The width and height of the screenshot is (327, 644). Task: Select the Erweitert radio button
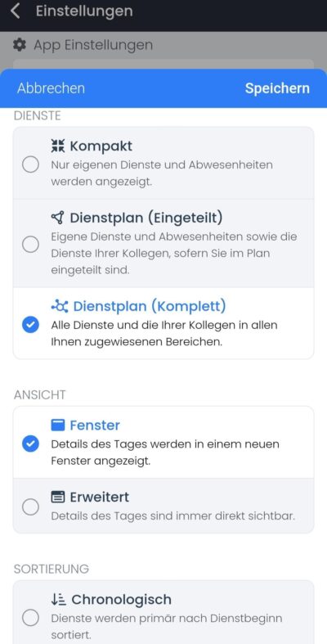pos(31,507)
